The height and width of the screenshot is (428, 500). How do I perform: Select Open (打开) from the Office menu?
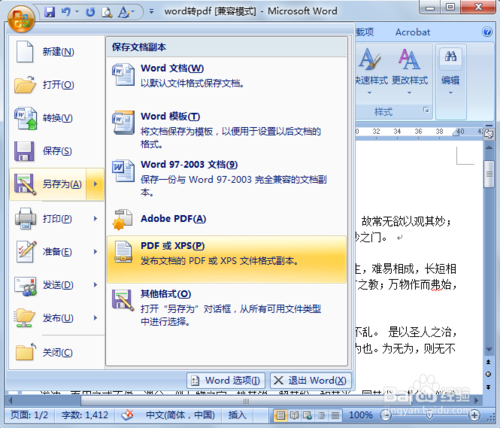(x=57, y=85)
